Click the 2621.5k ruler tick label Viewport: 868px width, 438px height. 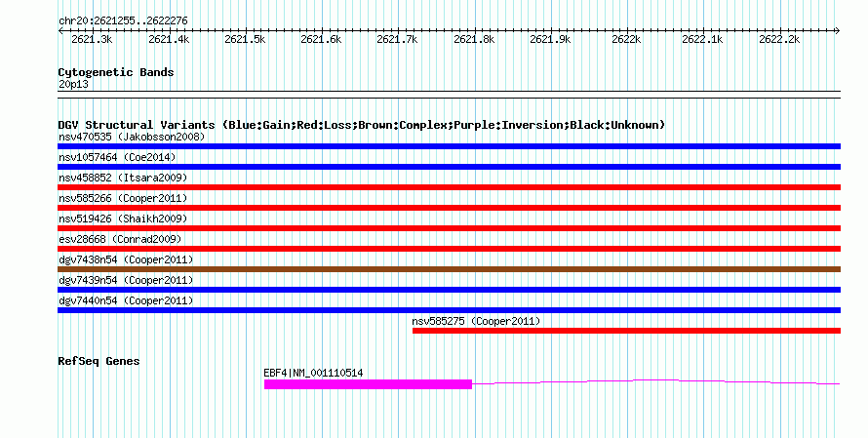(245, 39)
